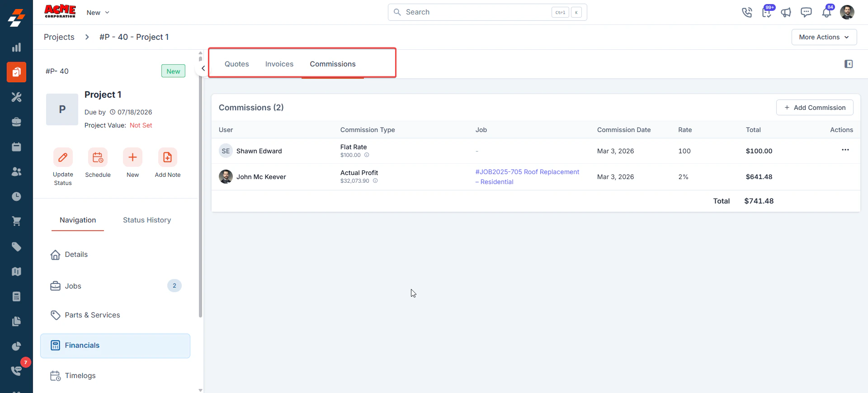Open the wrench and screwdriver tools icon

tap(16, 97)
